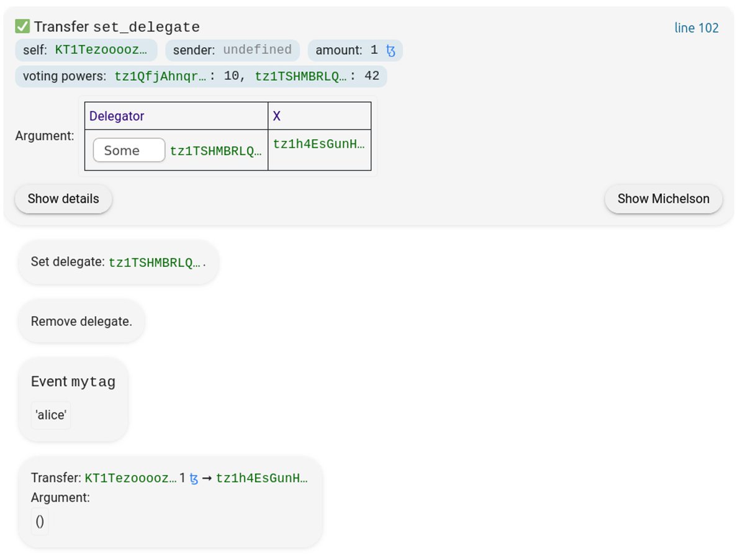The height and width of the screenshot is (560, 745).
Task: Click the tez symbol in amount chip
Action: click(x=391, y=50)
